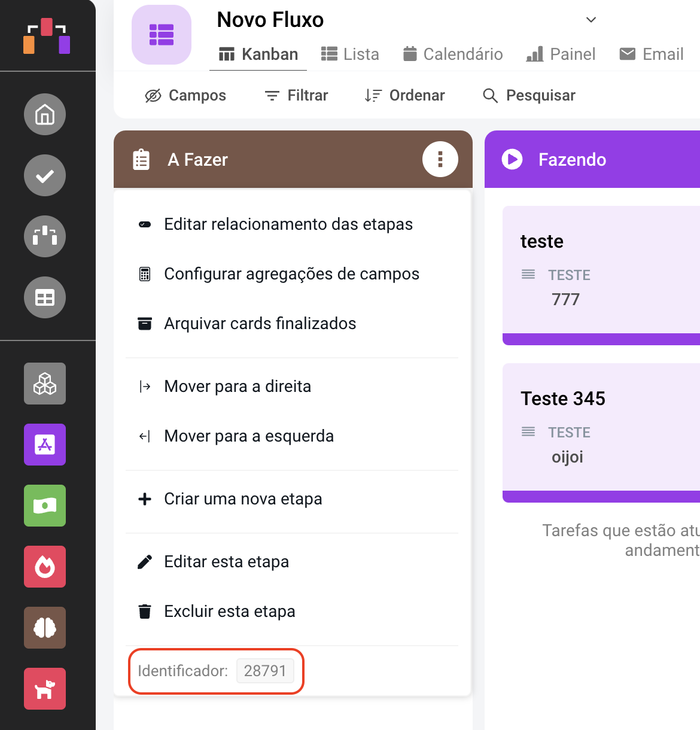Click the identifier value 28791
The height and width of the screenshot is (730, 700).
[265, 671]
